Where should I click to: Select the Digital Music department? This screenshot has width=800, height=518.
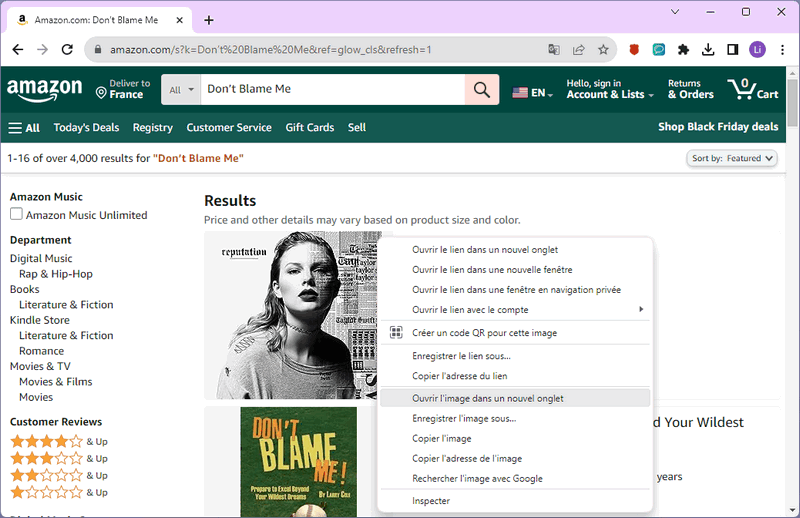click(41, 258)
